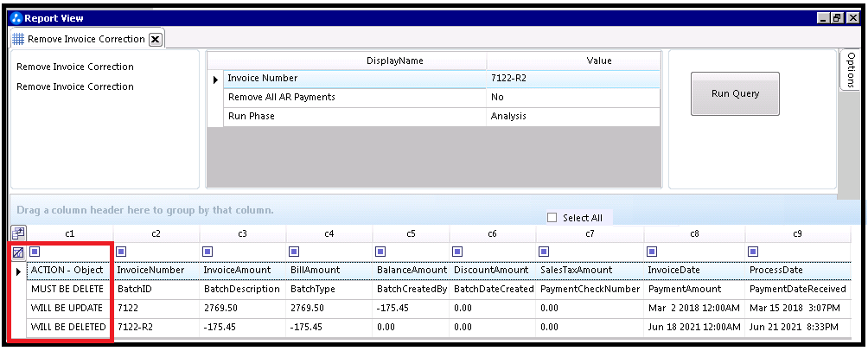Click the No value for AR Payments

point(573,98)
